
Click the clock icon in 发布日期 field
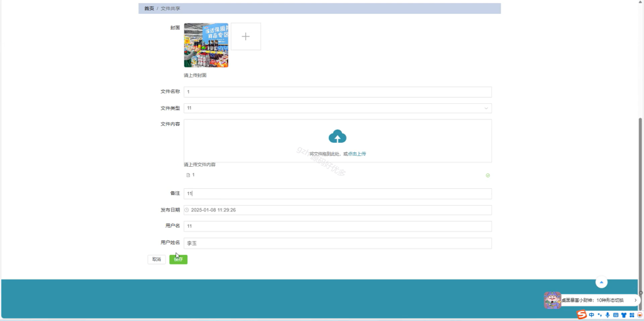(187, 210)
